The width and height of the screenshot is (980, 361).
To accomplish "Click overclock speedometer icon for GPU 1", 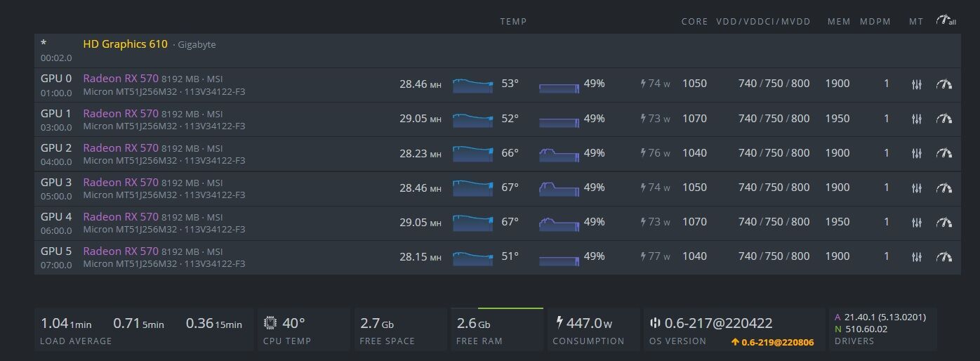I will (944, 119).
